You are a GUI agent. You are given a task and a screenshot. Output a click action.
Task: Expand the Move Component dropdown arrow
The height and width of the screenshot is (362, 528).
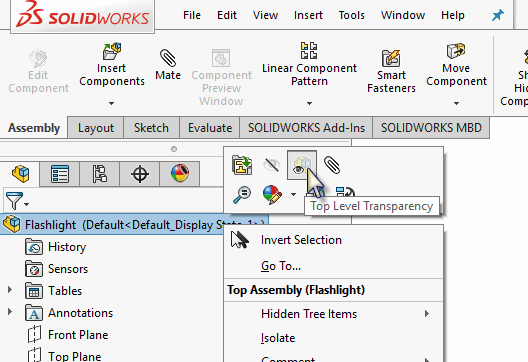coord(456,103)
